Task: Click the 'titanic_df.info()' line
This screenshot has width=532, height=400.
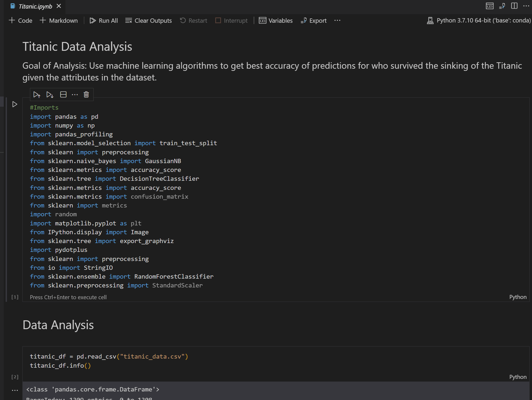Action: (60, 366)
